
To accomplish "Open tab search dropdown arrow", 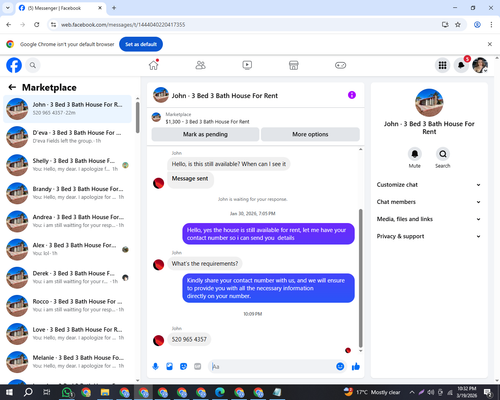I will point(8,8).
